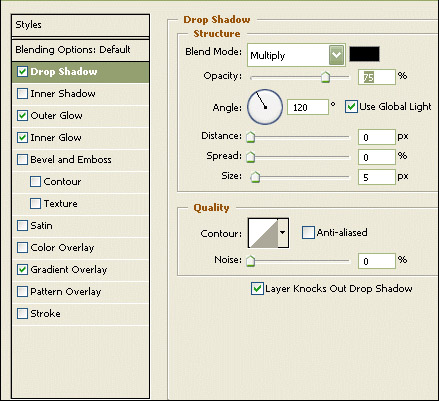Screen dimensions: 439x401
Task: Enable the Stroke checkbox
Action: [22, 314]
